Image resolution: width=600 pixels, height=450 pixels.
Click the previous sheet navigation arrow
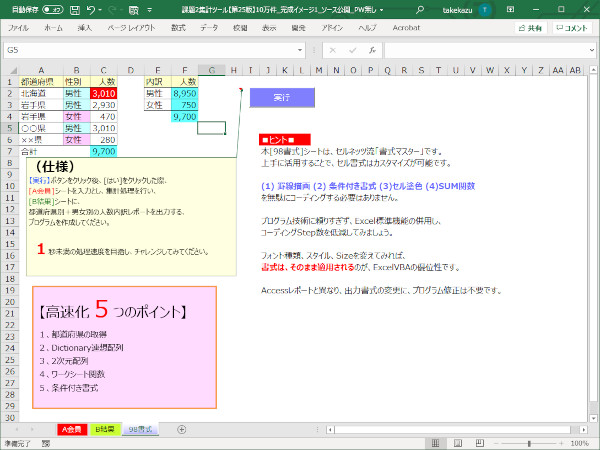click(x=16, y=429)
